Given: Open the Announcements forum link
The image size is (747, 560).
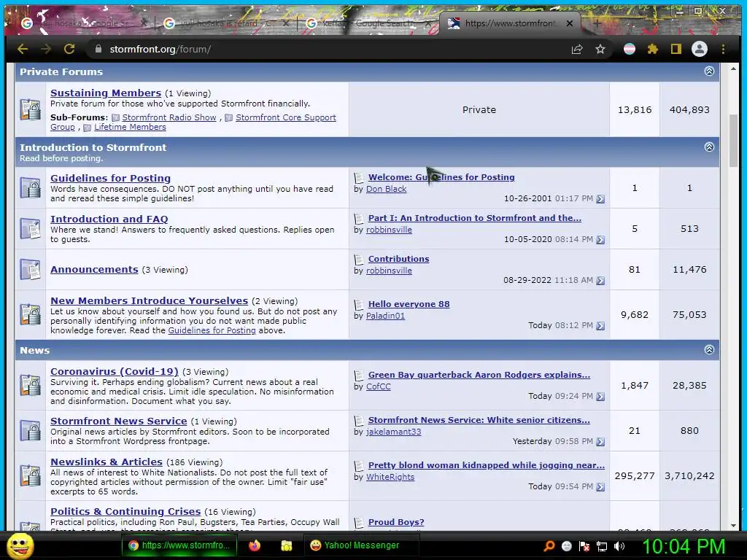Looking at the screenshot, I should pos(94,270).
